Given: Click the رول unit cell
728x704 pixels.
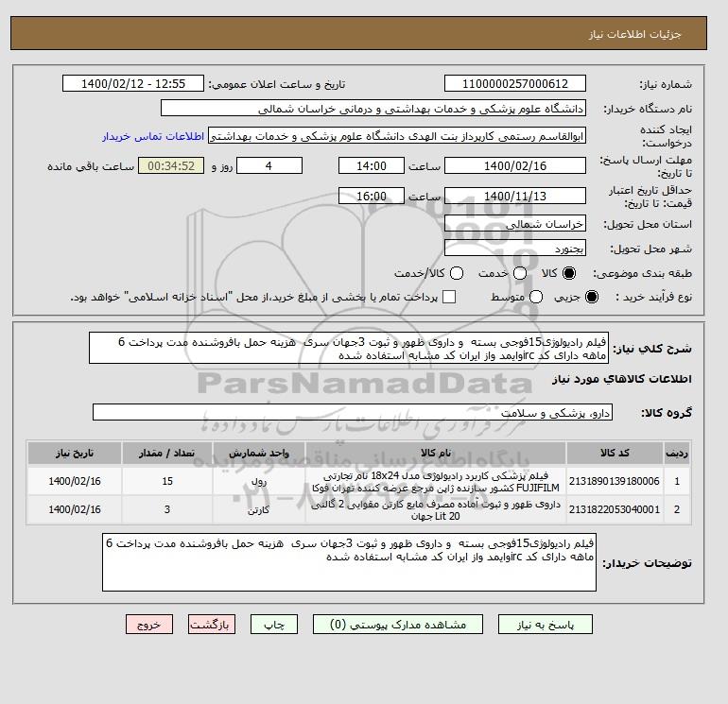Looking at the screenshot, I should pyautogui.click(x=259, y=482).
